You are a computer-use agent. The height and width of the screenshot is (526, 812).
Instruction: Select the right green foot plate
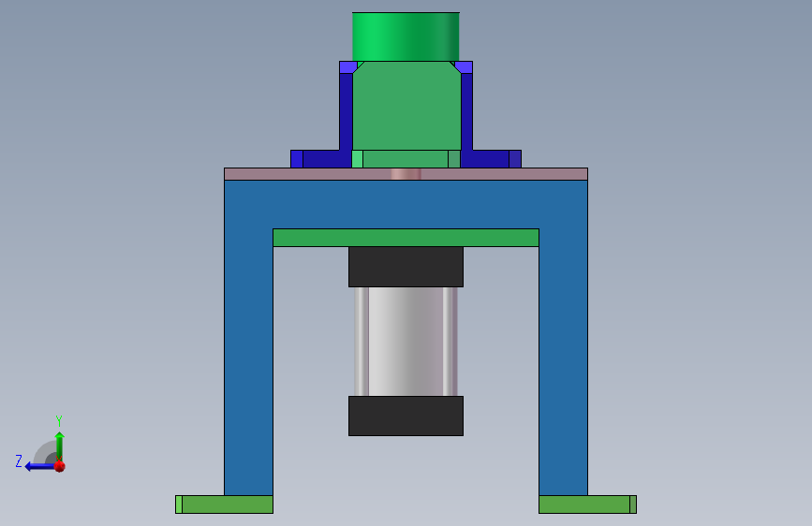pos(588,504)
